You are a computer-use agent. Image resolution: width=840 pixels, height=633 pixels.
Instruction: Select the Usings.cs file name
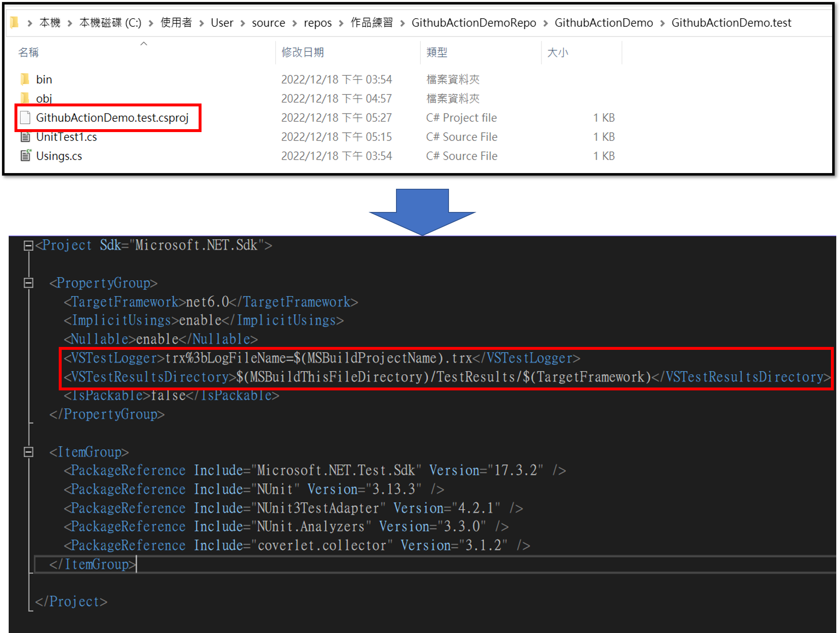59,156
